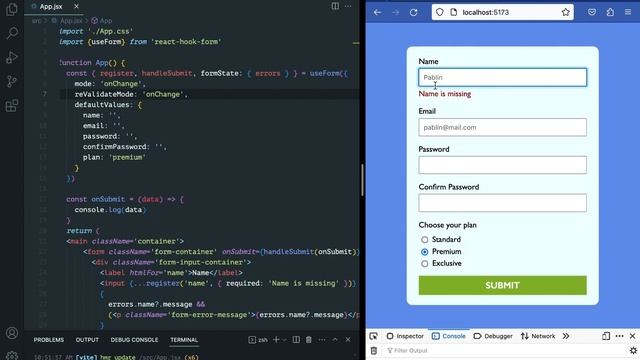Screen dimensions: 640x360
Task: Open Accounts icon in activity bar
Action: point(12,333)
